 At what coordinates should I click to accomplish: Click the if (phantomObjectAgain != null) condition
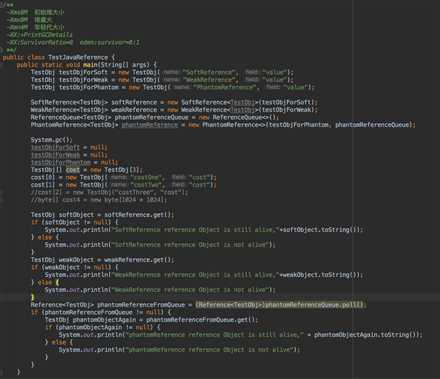tap(102, 327)
